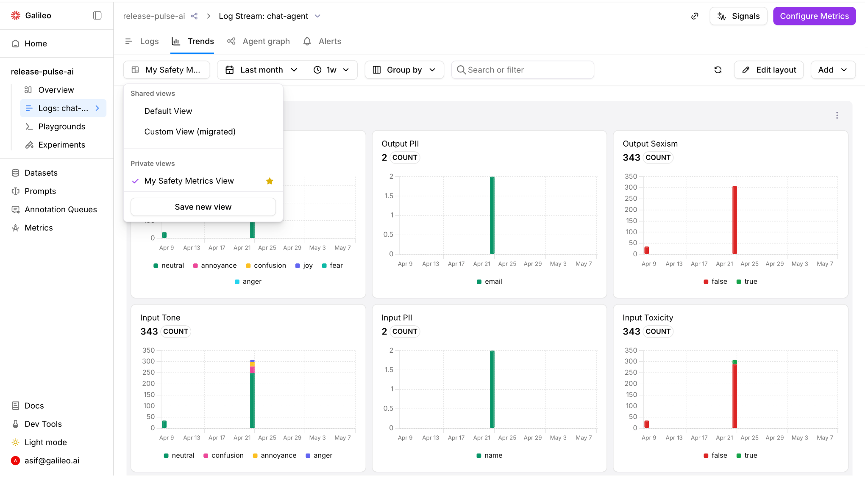Click the Output Sexism chart title
The width and height of the screenshot is (868, 479).
coord(650,144)
